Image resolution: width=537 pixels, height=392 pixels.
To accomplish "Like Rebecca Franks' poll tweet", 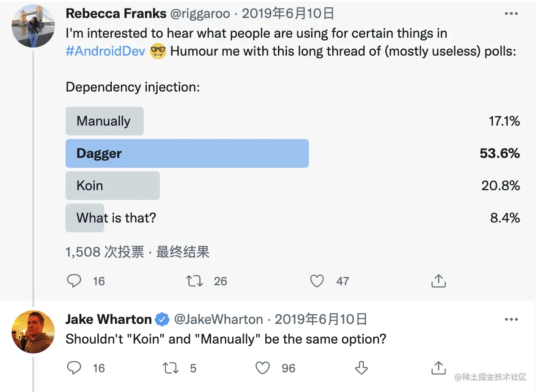I will [317, 281].
